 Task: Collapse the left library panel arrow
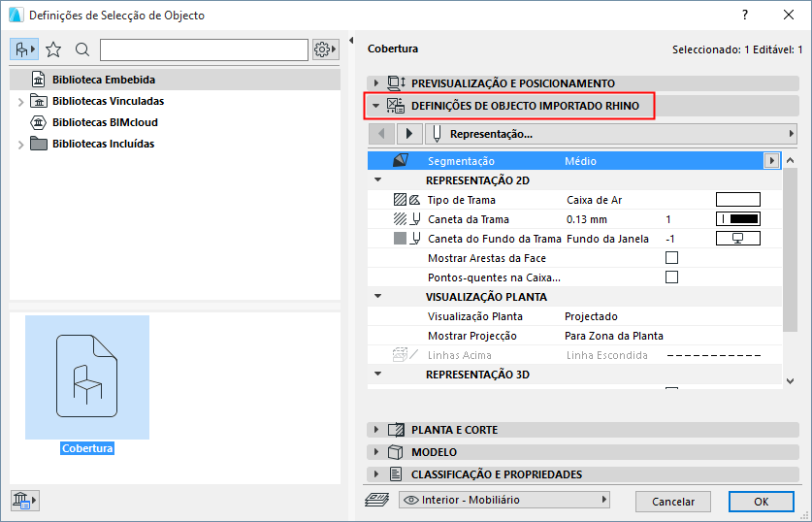(x=351, y=40)
